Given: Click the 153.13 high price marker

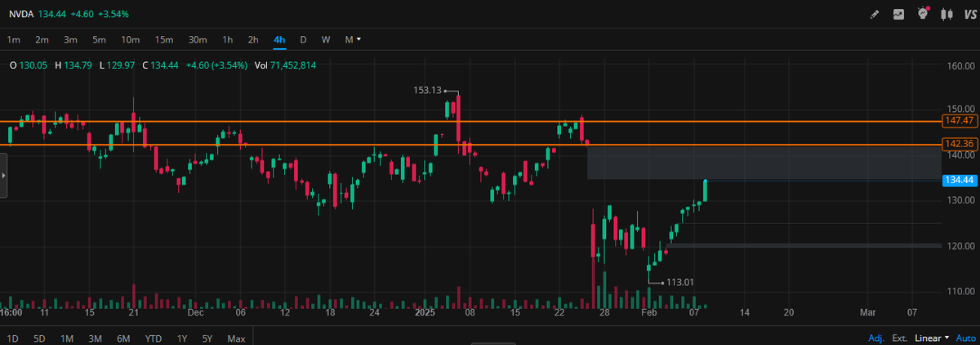Looking at the screenshot, I should [x=427, y=91].
